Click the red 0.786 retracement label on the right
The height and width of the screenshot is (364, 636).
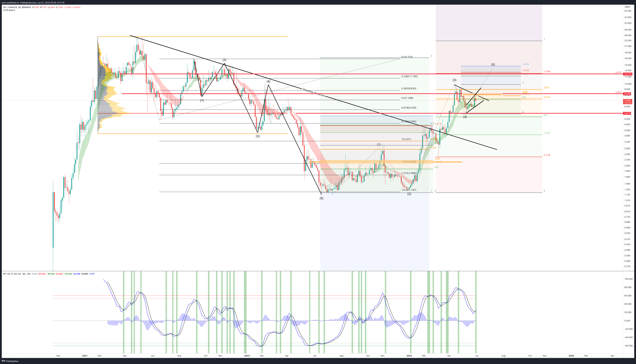[x=547, y=72]
